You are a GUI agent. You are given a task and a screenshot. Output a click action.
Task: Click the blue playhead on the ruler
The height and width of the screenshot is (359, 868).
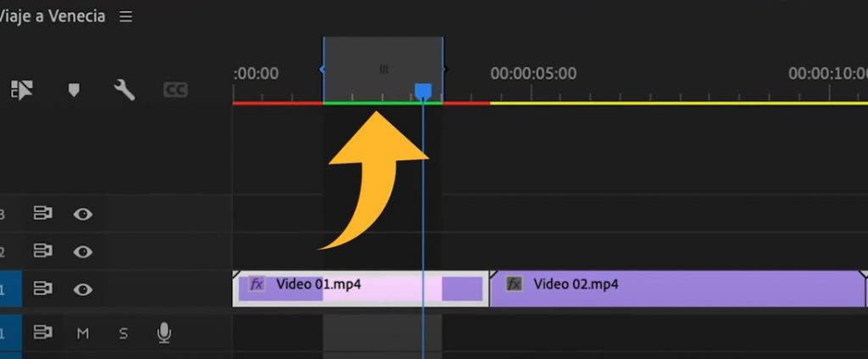(x=422, y=90)
